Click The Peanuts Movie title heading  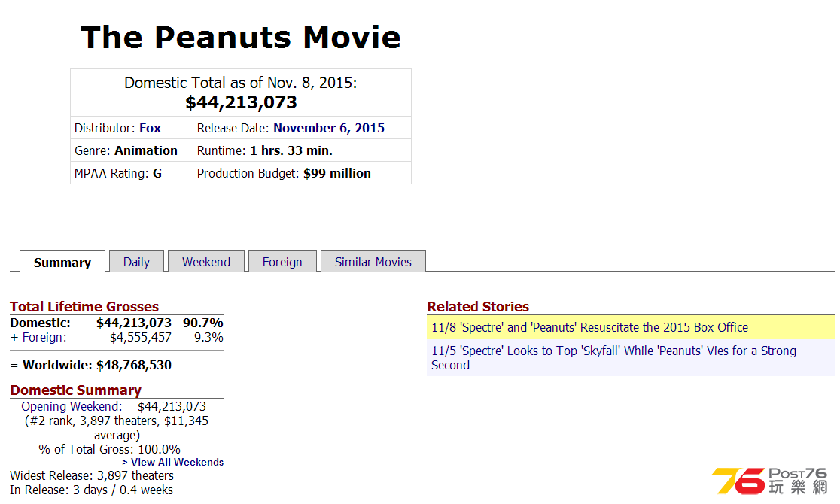pos(241,37)
